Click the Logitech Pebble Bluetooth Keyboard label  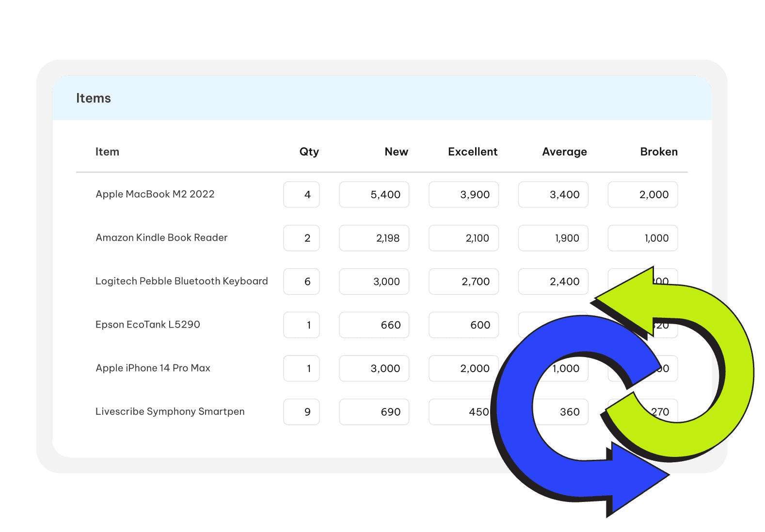[x=181, y=281]
